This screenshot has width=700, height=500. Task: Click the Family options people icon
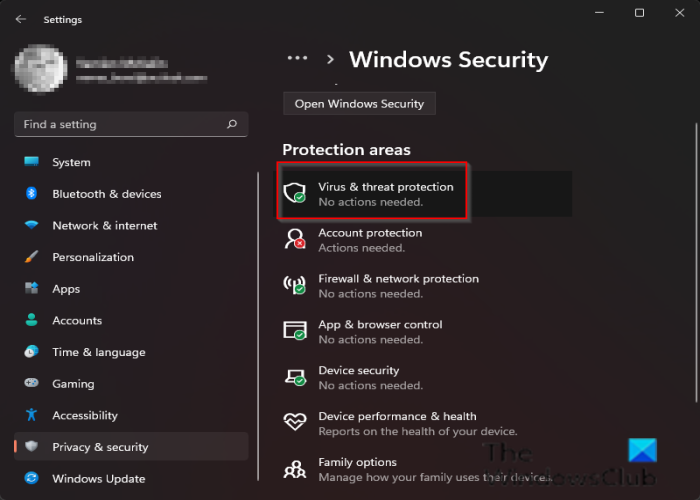pos(294,468)
